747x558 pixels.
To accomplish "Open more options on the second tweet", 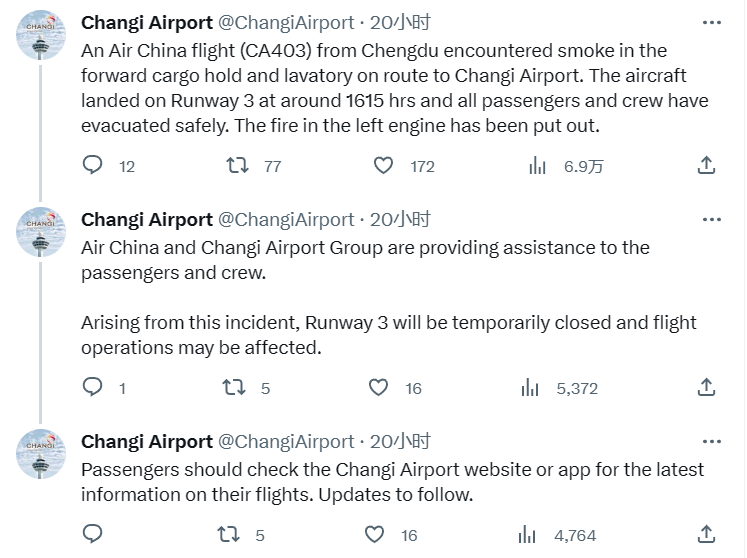I will [712, 220].
